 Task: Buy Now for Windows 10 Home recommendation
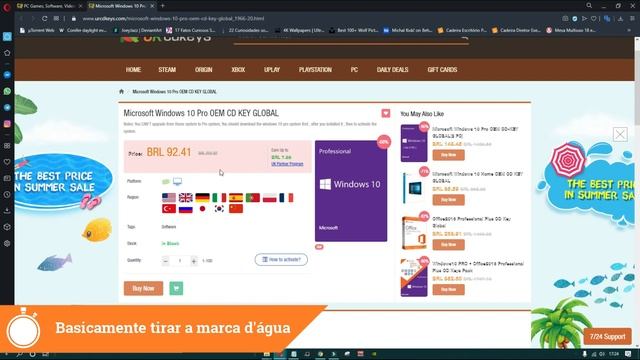tap(448, 200)
